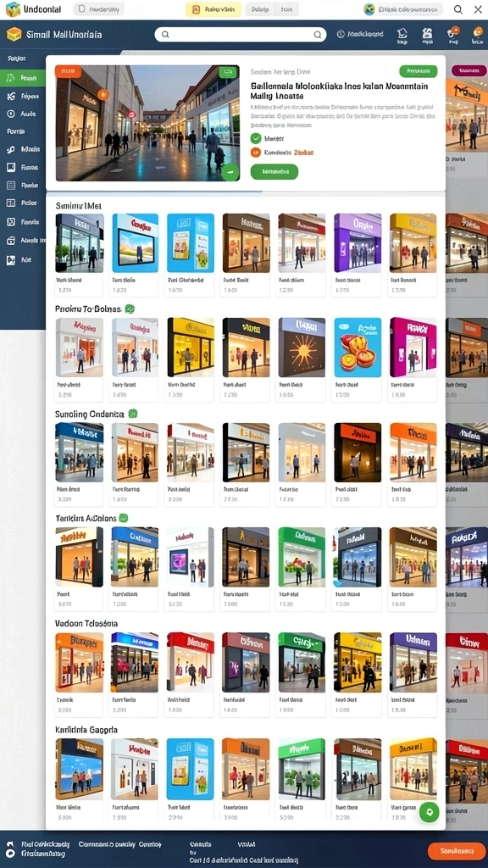488x868 pixels.
Task: Toggle the green checkmark circle in the hero card
Action: (x=256, y=138)
